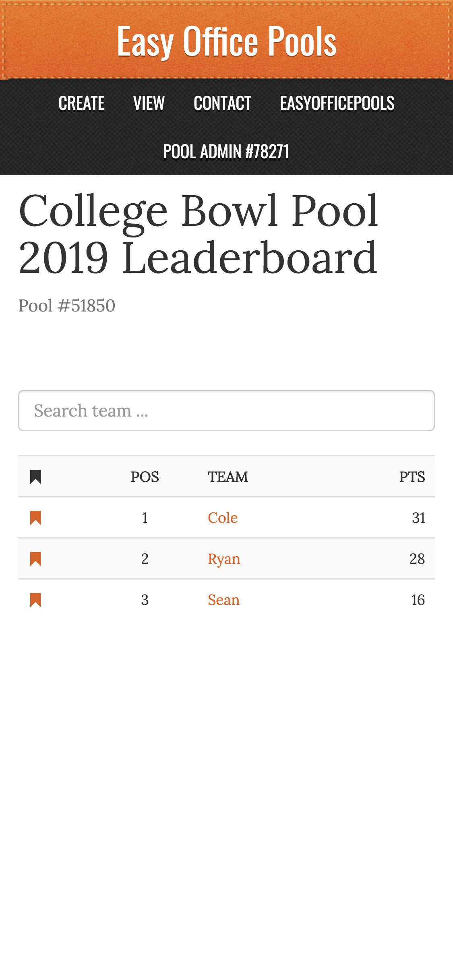This screenshot has height=980, width=453.
Task: Click the Pool #51850 subtitle text
Action: click(67, 306)
